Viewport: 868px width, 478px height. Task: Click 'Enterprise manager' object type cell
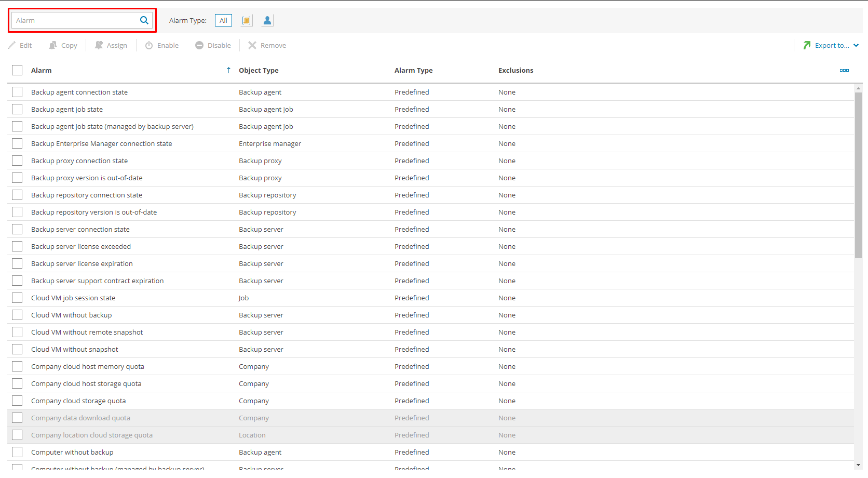point(270,143)
